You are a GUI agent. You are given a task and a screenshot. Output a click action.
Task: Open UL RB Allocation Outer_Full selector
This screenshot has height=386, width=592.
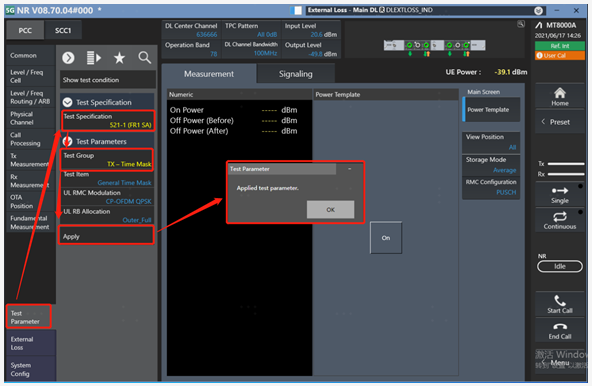107,216
